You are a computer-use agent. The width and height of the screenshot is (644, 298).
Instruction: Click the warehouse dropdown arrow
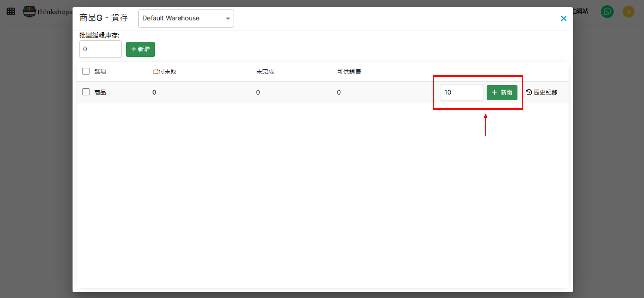(x=227, y=19)
